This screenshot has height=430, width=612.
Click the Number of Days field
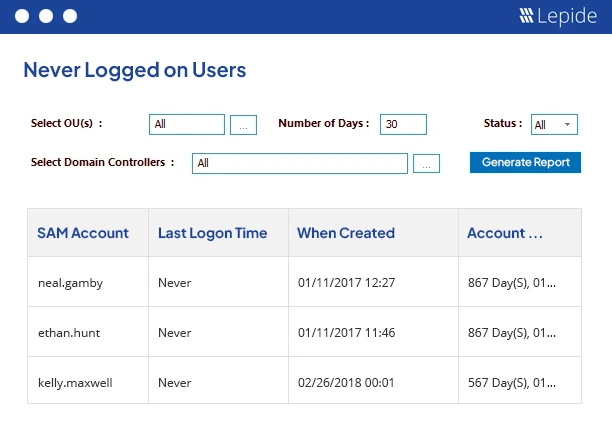coord(403,124)
